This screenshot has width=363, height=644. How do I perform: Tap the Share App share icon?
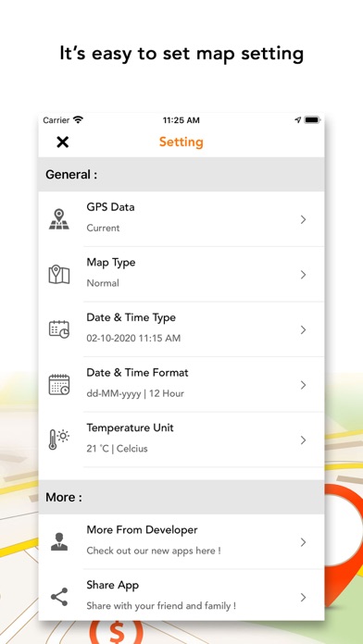point(59,597)
